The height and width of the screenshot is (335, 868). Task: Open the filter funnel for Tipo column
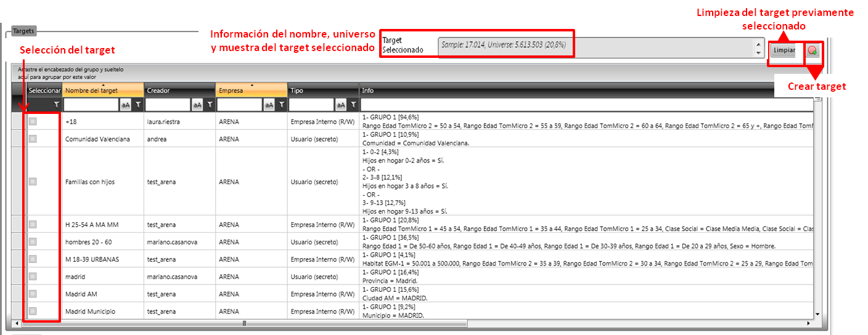353,105
